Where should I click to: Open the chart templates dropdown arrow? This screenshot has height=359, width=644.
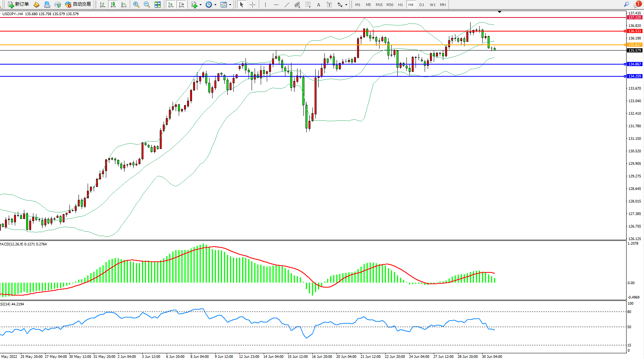(230, 5)
